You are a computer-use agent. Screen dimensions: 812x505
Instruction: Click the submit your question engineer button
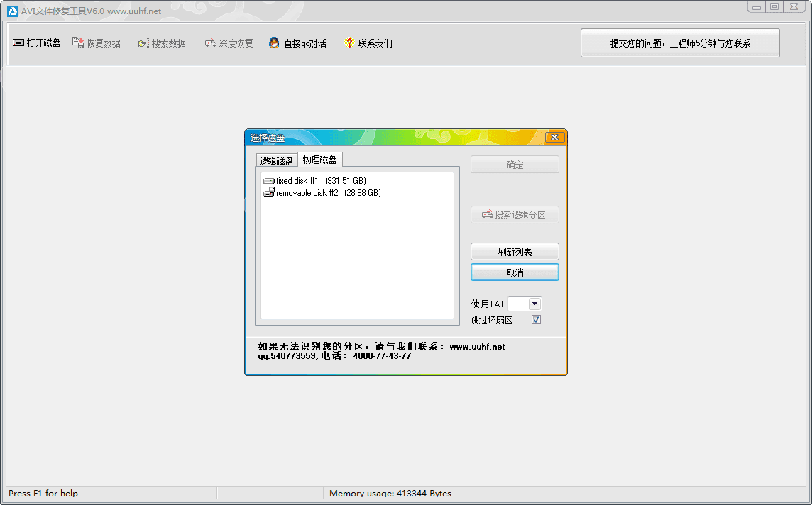click(x=680, y=43)
